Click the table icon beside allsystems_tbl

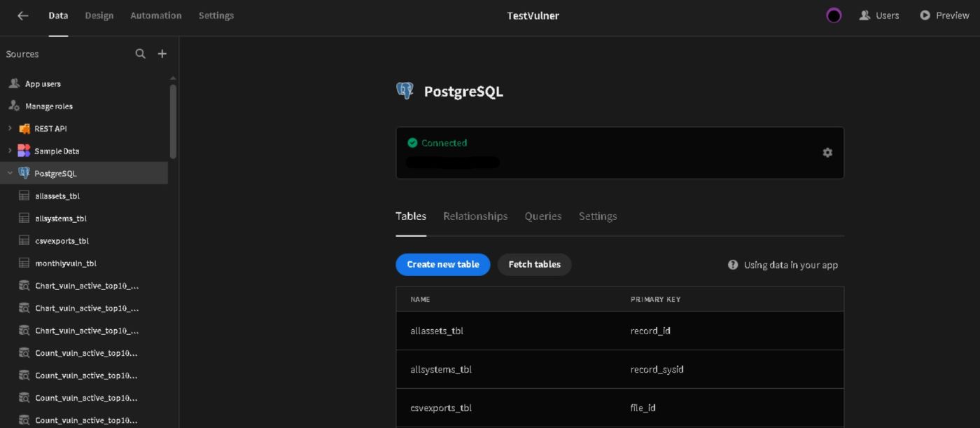click(x=24, y=219)
